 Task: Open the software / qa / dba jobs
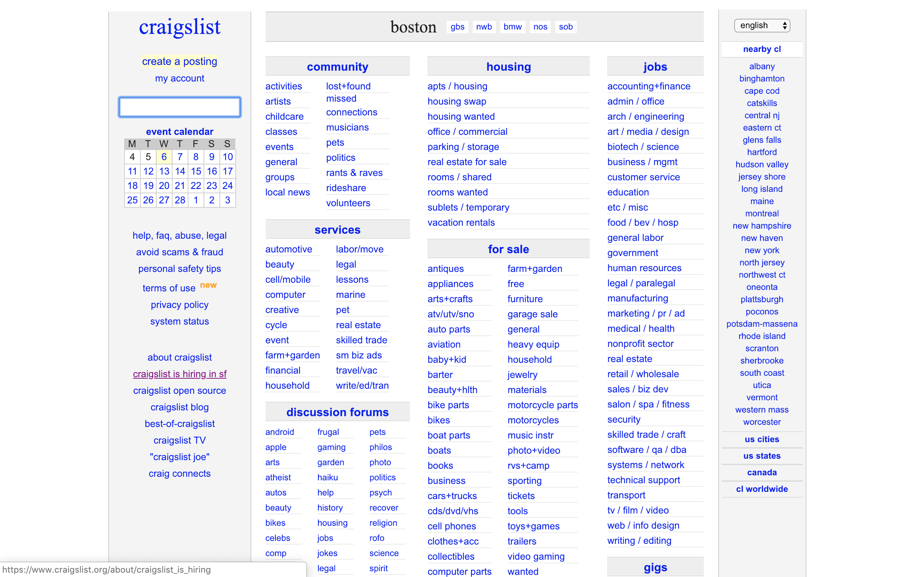click(x=646, y=450)
